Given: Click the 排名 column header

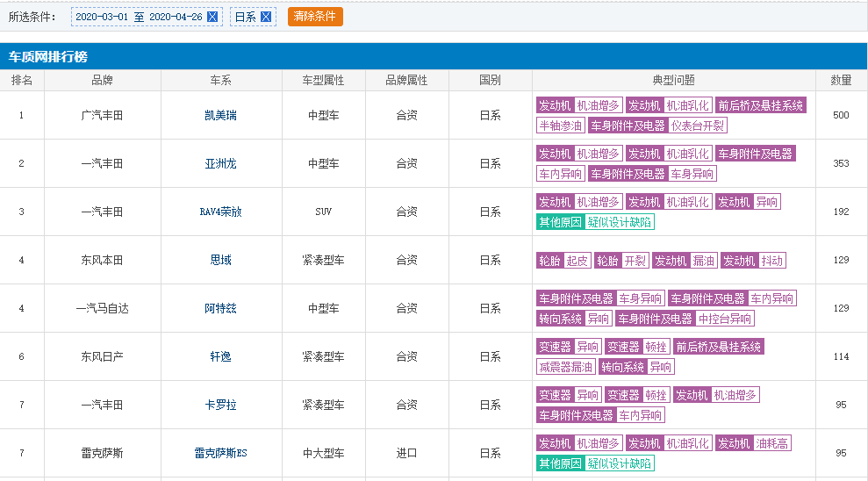Looking at the screenshot, I should pyautogui.click(x=22, y=80).
